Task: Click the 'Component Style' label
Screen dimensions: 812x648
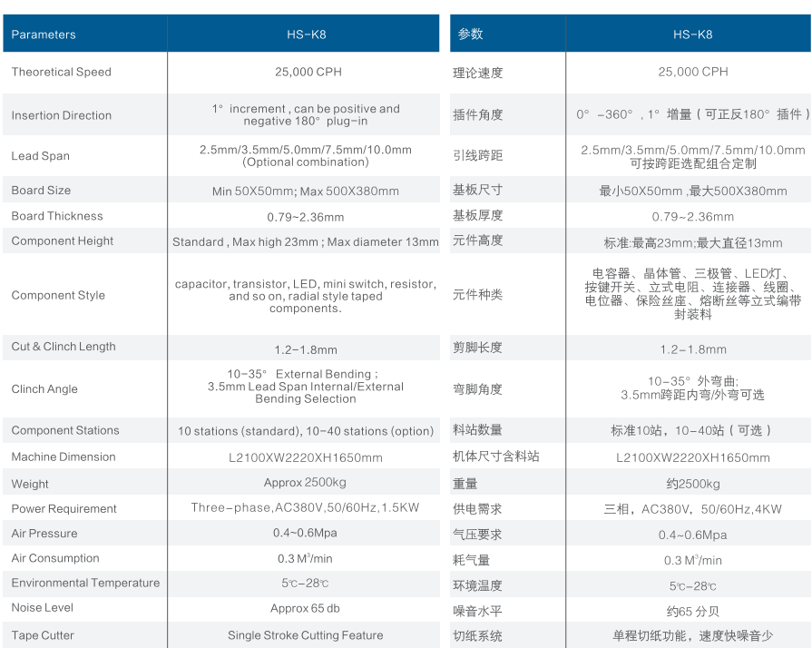Action: pos(58,295)
